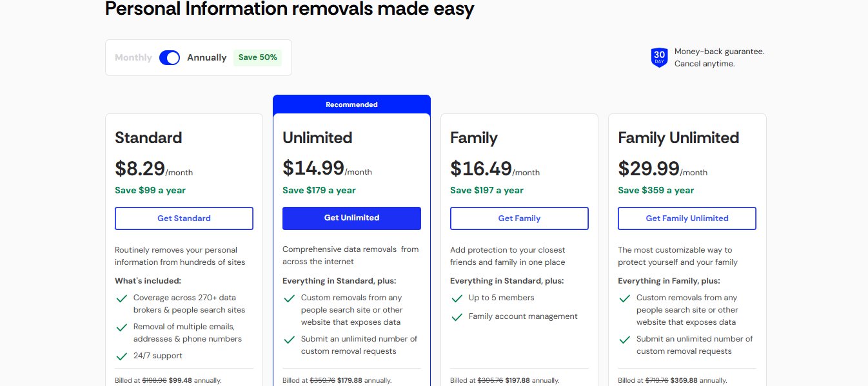Click the checkmark beside 24/7 support

[x=121, y=356]
